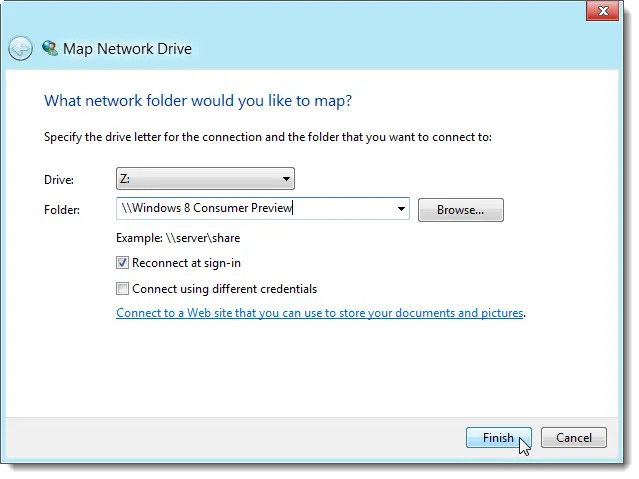Open the Drive letter Z: dropdown

tap(205, 179)
